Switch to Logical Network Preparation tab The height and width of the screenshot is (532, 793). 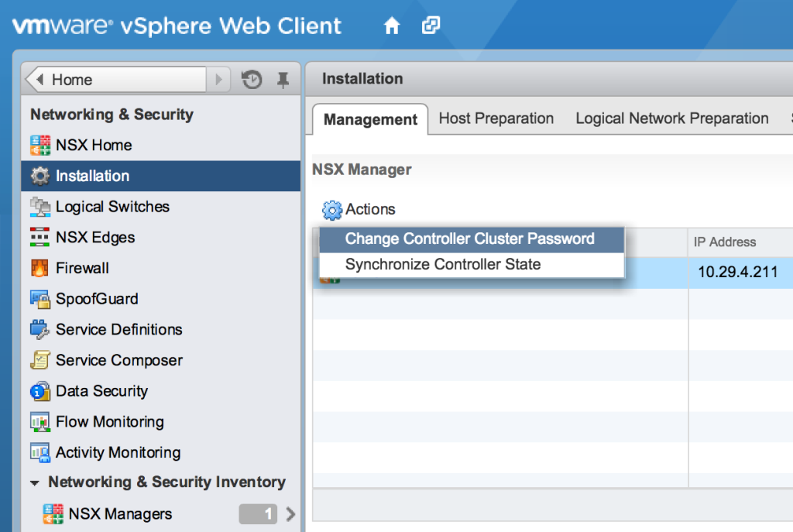pos(672,118)
